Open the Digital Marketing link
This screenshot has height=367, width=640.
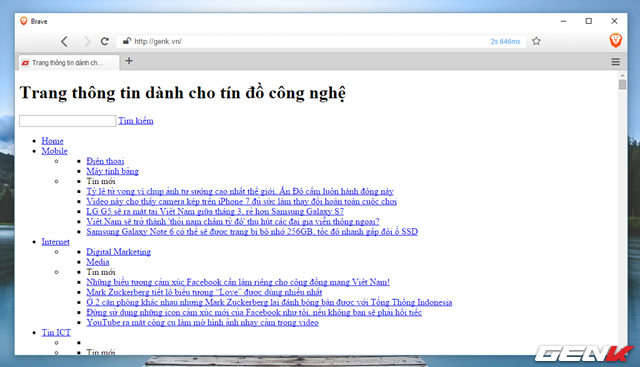coord(118,252)
